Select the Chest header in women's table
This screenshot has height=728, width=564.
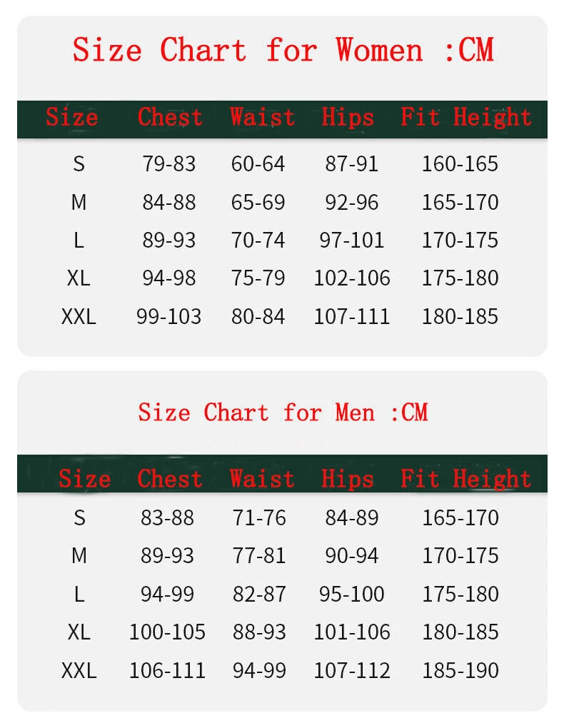[x=170, y=117]
